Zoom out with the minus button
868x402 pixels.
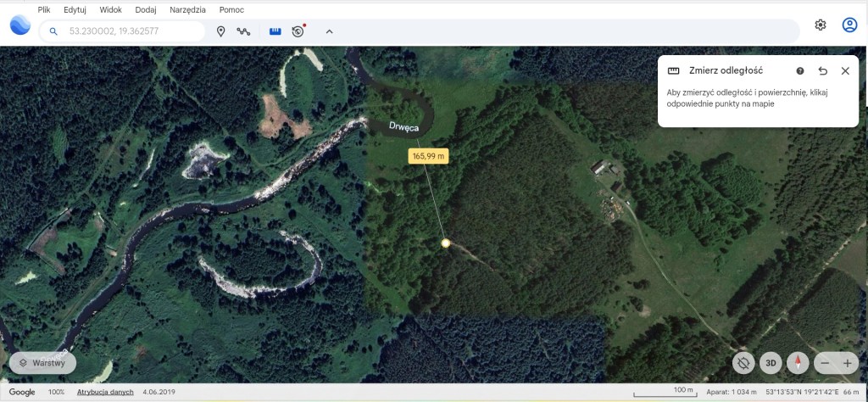pyautogui.click(x=826, y=363)
